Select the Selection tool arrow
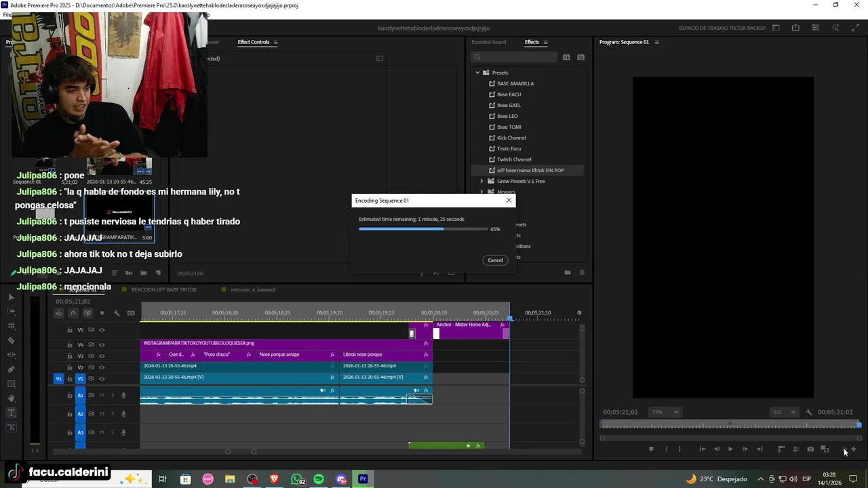Screen dimensions: 868x488 click(11, 297)
